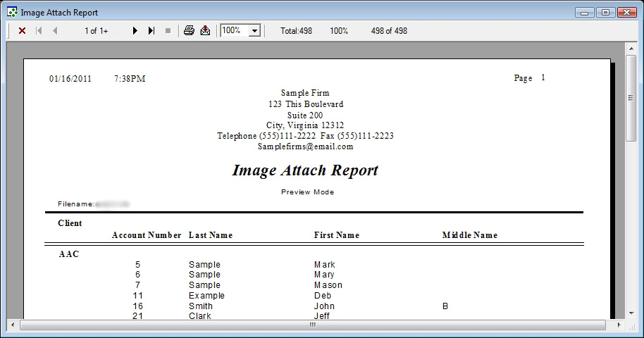Click the page indicator '1 of 1+'

click(x=97, y=31)
